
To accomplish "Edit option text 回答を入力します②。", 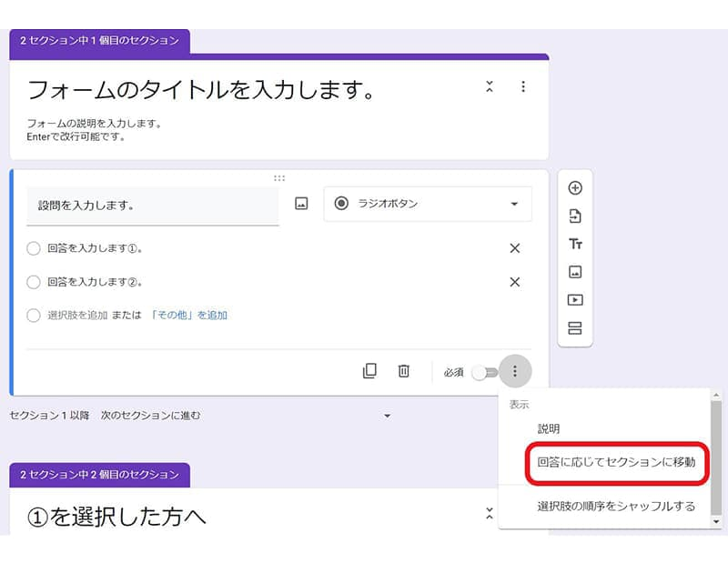I will pos(95,282).
